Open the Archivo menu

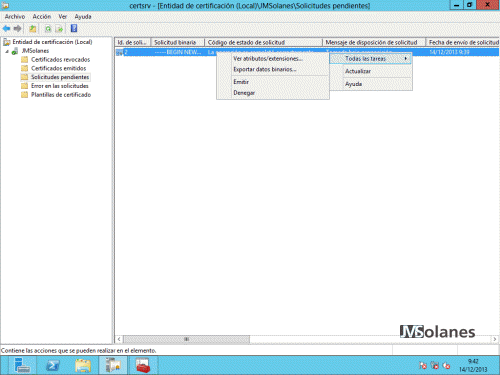click(15, 16)
